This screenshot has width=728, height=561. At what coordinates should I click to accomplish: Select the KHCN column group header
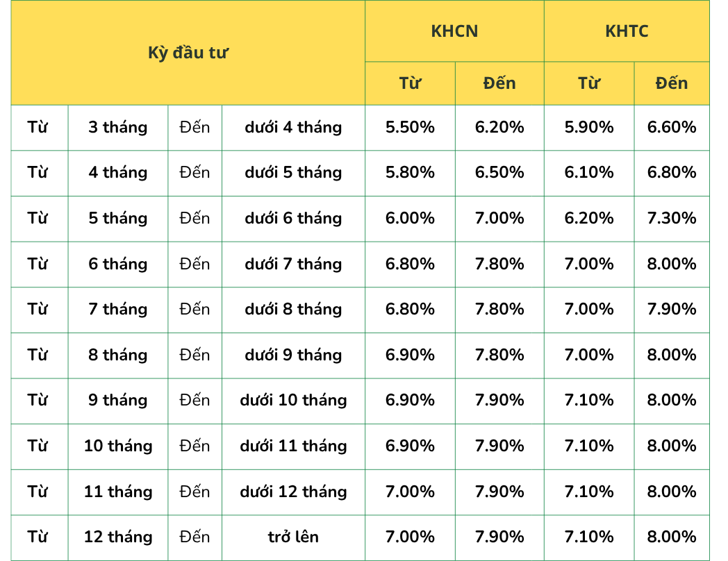click(x=454, y=31)
